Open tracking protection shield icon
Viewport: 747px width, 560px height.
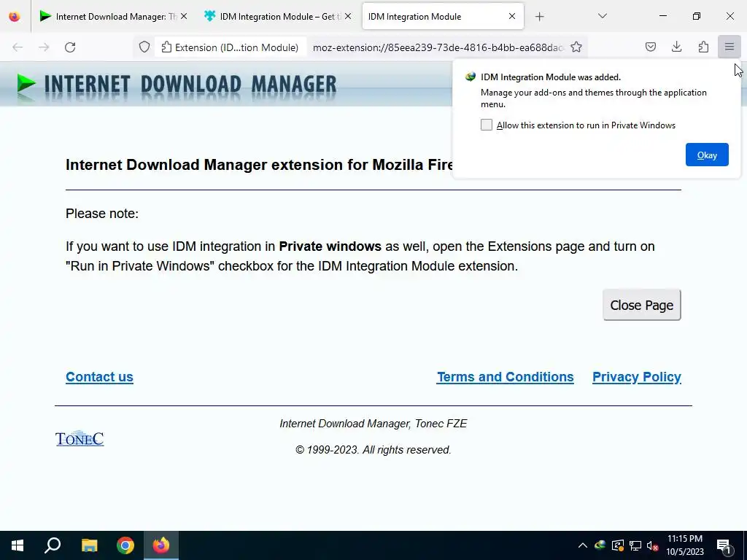(x=144, y=47)
